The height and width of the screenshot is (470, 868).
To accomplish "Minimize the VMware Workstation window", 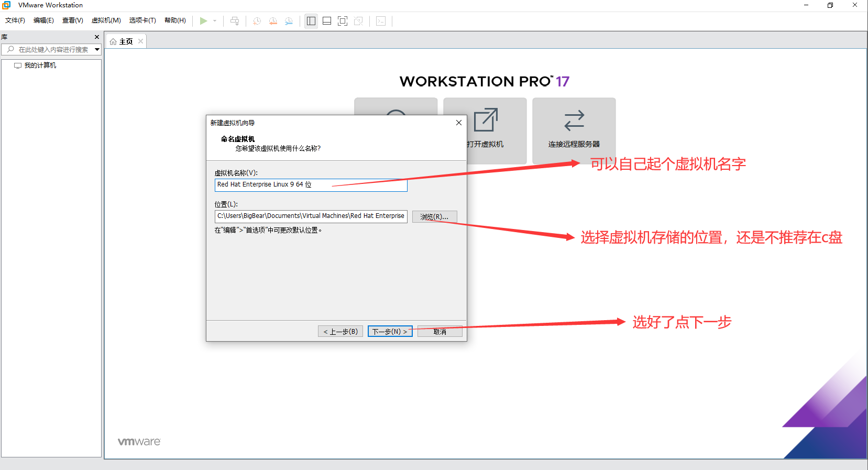I will tap(806, 5).
